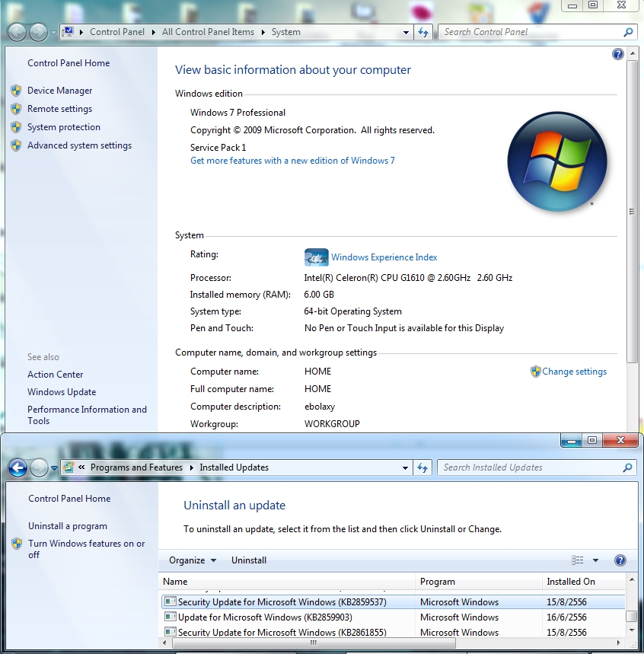This screenshot has width=644, height=654.
Task: Open Control Panel Home in System window
Action: [69, 63]
